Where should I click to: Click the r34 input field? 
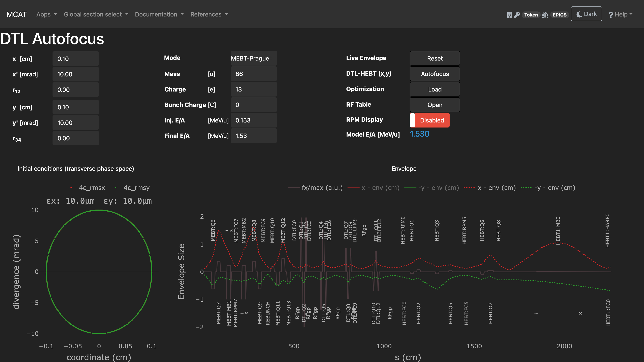[x=75, y=138]
